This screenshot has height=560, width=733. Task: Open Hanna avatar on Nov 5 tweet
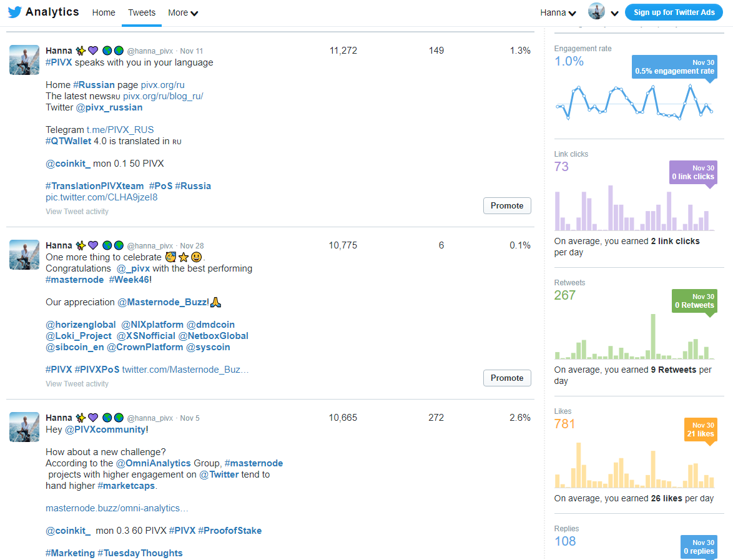(x=24, y=427)
